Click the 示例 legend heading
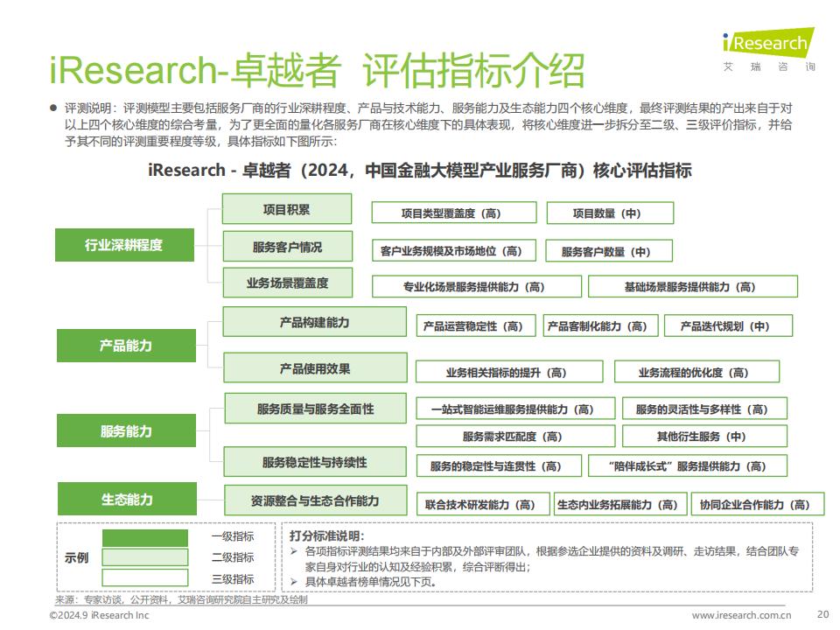Image resolution: width=840 pixels, height=630 pixels. pos(77,557)
